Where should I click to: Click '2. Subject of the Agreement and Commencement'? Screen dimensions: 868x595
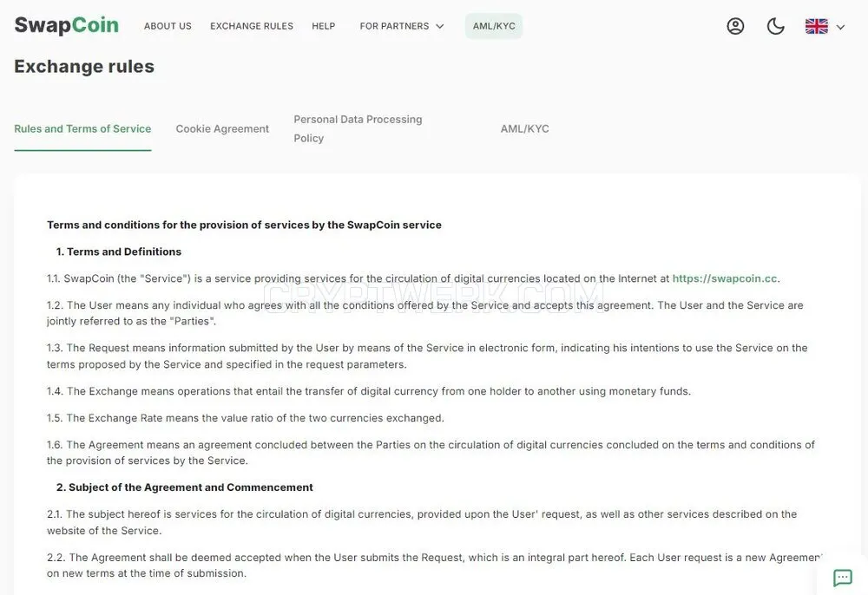coord(184,487)
